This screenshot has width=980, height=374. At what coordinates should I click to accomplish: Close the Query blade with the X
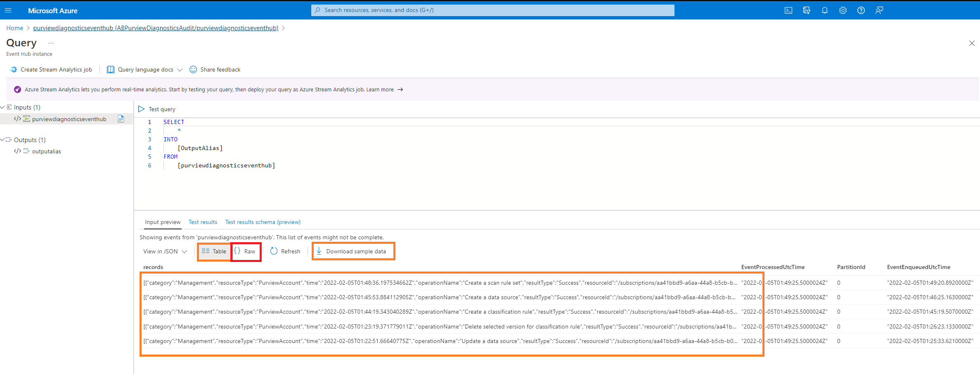click(x=972, y=43)
